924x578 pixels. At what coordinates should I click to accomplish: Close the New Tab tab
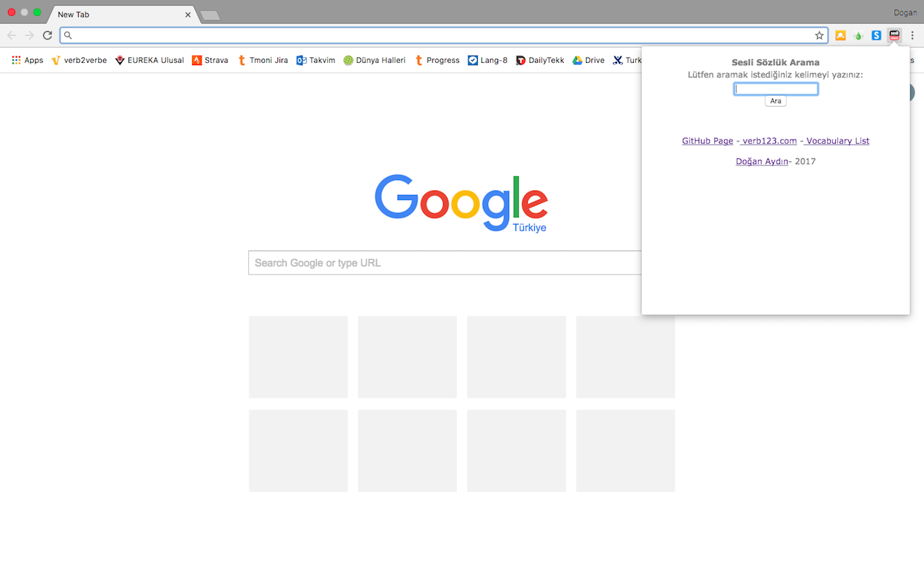[188, 14]
